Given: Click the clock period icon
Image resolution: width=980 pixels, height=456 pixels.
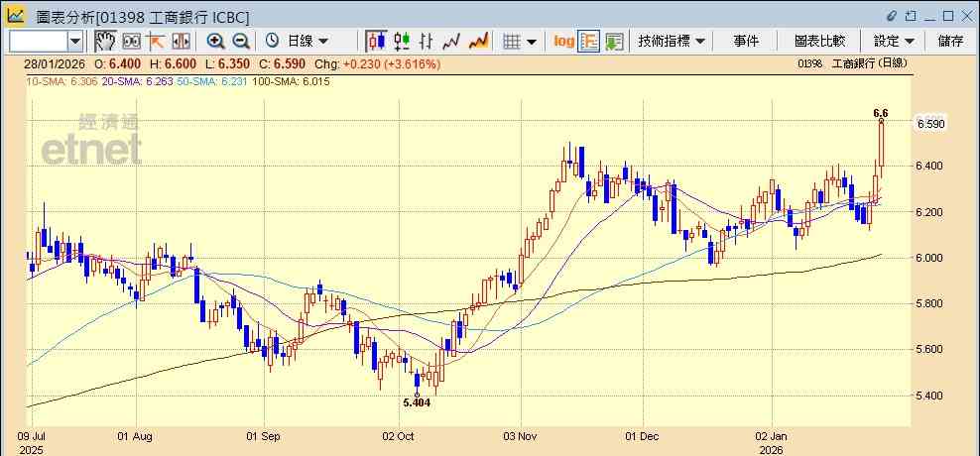Looking at the screenshot, I should pos(272,42).
